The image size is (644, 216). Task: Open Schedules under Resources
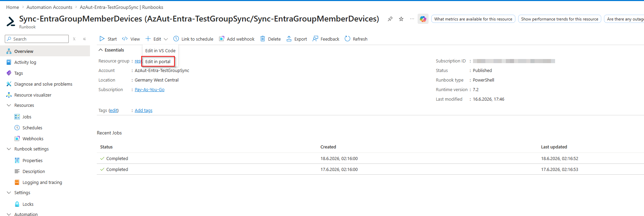tap(32, 128)
